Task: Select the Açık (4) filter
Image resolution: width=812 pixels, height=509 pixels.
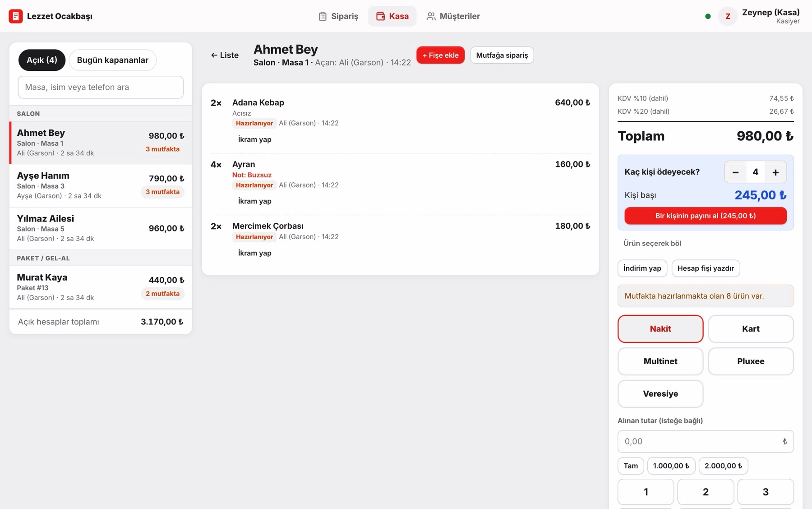Action: [x=42, y=60]
